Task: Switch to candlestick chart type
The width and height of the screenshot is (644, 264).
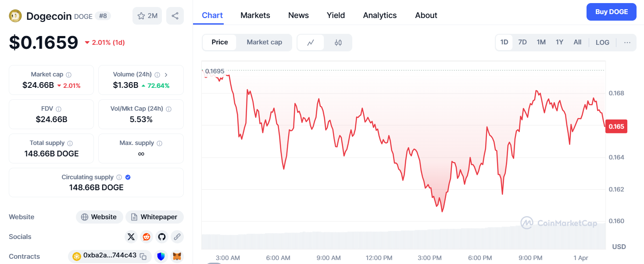Action: 338,43
